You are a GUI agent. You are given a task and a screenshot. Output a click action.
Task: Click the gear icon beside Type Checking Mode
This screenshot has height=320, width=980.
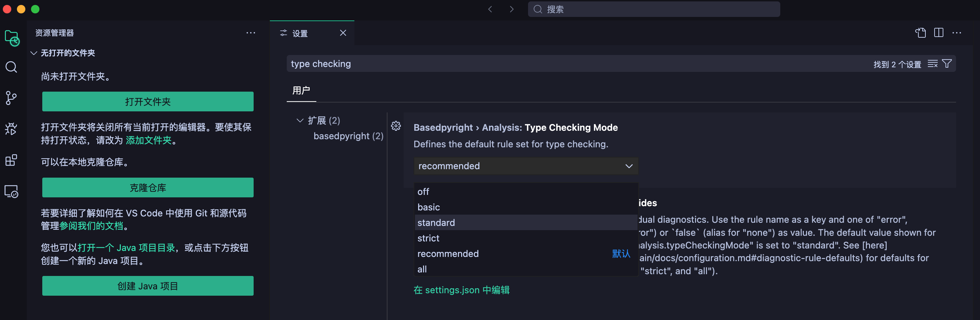tap(396, 126)
